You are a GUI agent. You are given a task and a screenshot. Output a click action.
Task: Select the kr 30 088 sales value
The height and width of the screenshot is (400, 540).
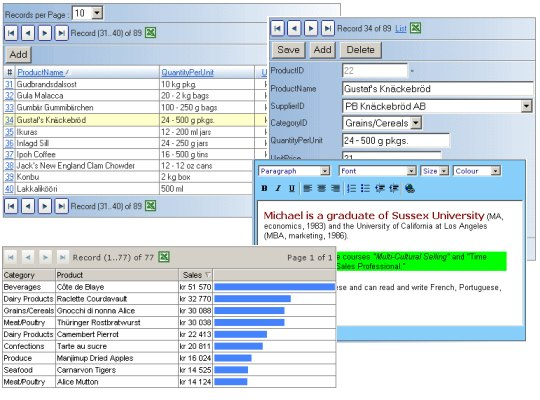pyautogui.click(x=195, y=310)
